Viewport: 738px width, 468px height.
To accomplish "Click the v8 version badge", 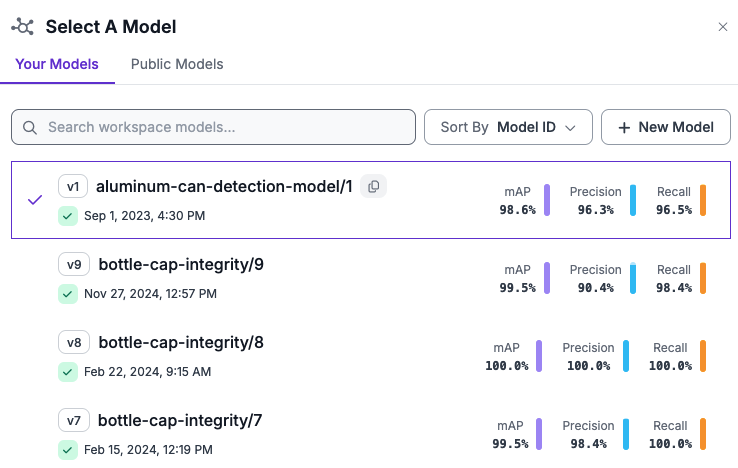I will [74, 343].
